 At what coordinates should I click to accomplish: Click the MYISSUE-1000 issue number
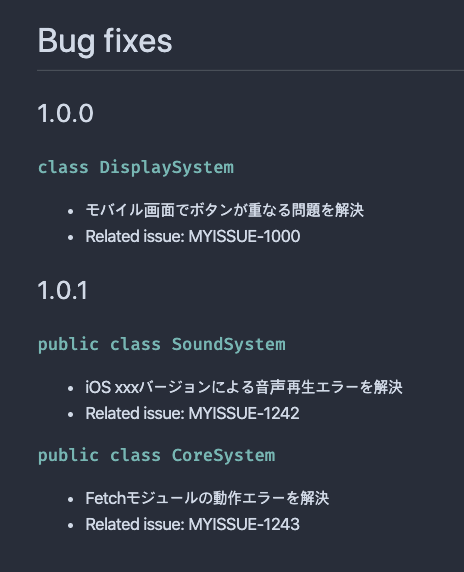click(244, 236)
